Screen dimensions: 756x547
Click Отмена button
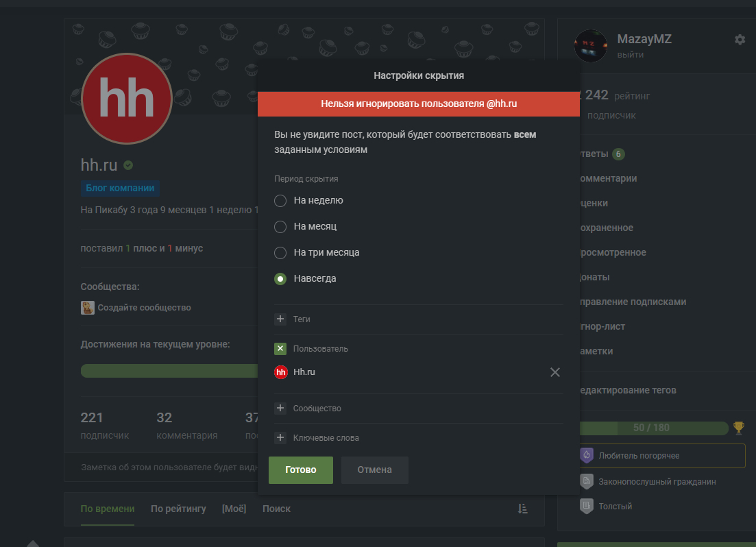pos(375,470)
